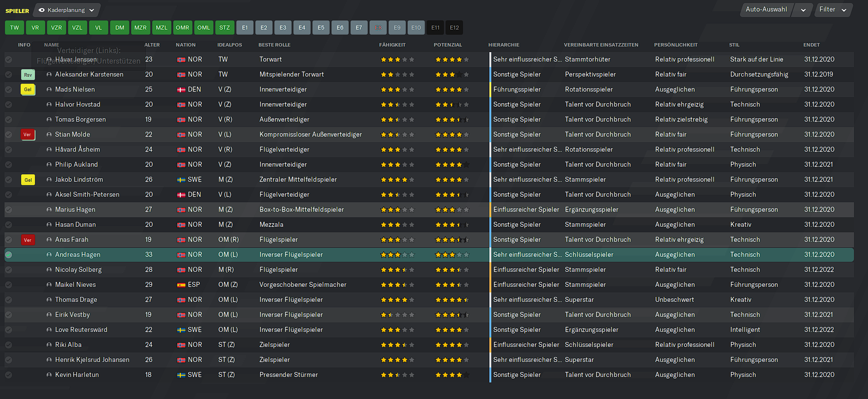Click 'Kompromissloser Außenverteidiger' role cell
Screen dimensions: 868x399
pyautogui.click(x=311, y=135)
